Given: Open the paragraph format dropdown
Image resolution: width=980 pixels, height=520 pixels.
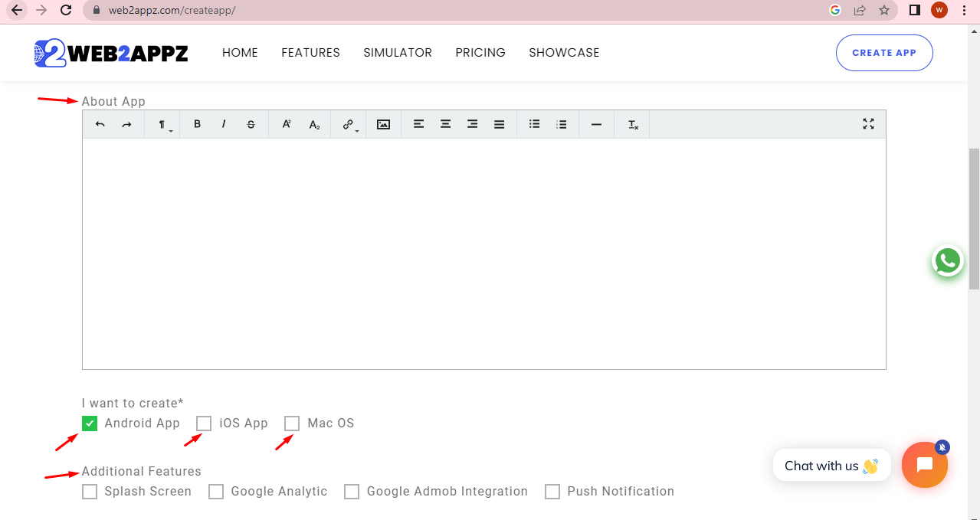Looking at the screenshot, I should [162, 123].
